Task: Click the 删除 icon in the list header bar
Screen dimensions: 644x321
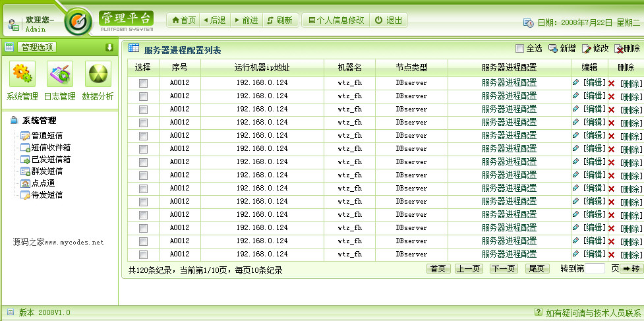Action: [x=618, y=49]
